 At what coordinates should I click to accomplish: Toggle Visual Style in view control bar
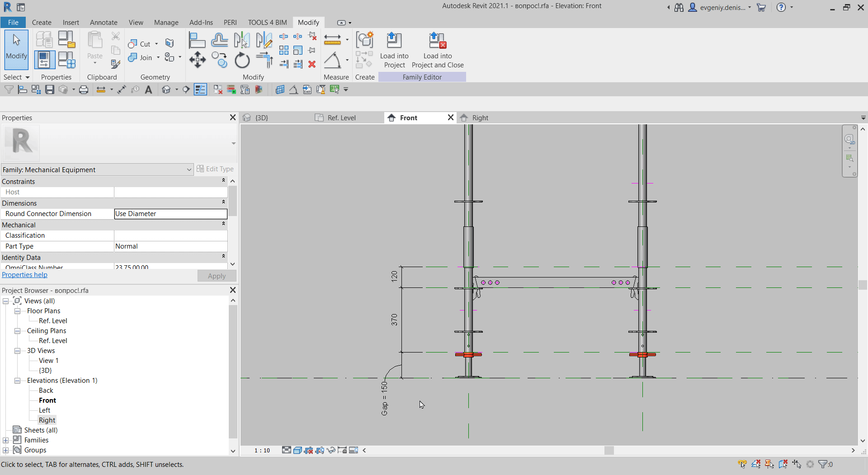(297, 450)
